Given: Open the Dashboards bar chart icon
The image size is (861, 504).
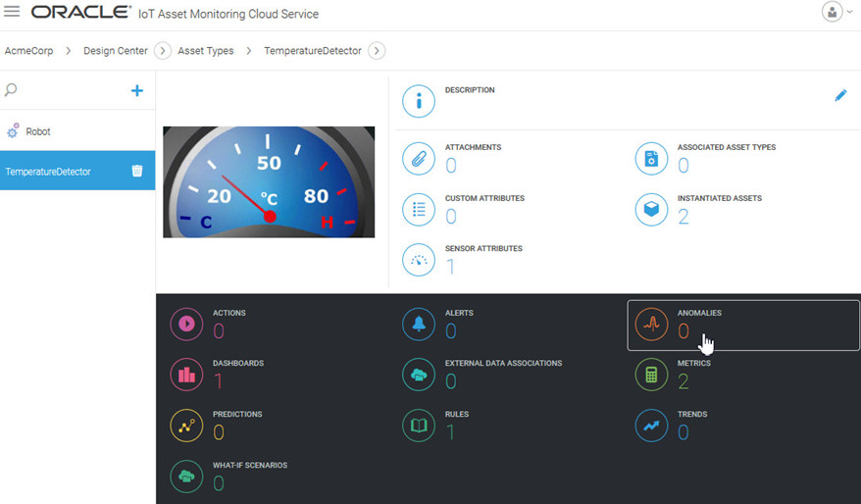Looking at the screenshot, I should pyautogui.click(x=186, y=375).
